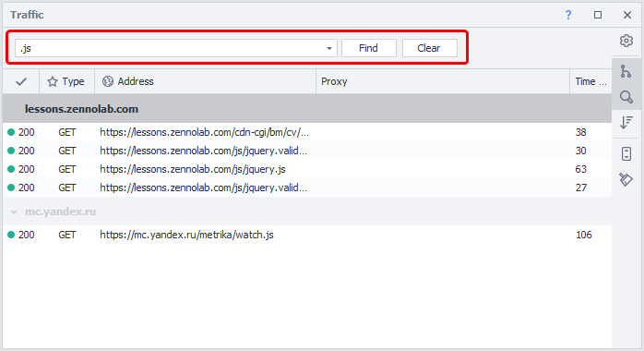Click the sidebar icon below the sort icon
Screen dimensions: 644x351
pos(626,154)
